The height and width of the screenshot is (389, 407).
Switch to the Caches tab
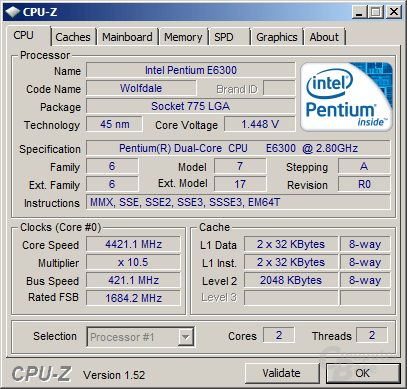pyautogui.click(x=73, y=37)
